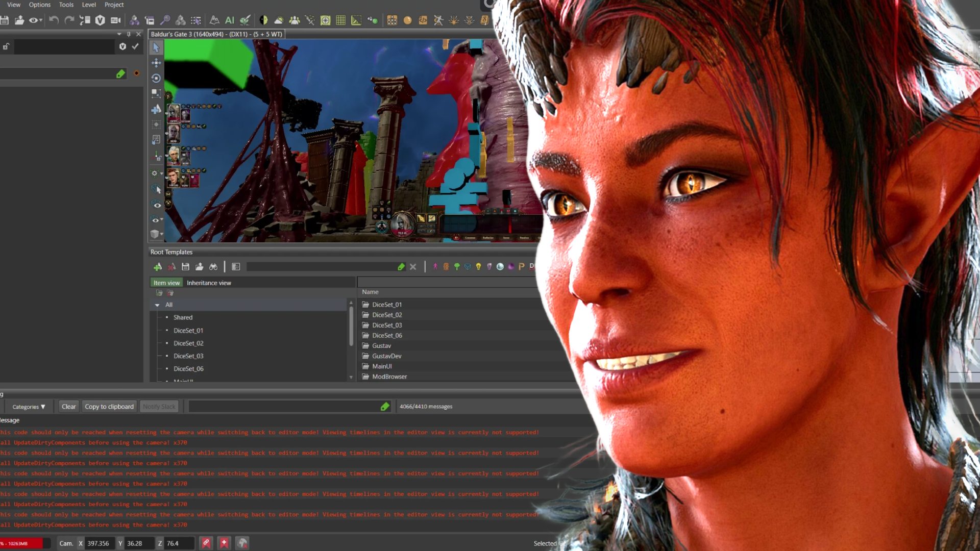
Task: Click the camera recorder icon in main toolbar
Action: click(116, 20)
